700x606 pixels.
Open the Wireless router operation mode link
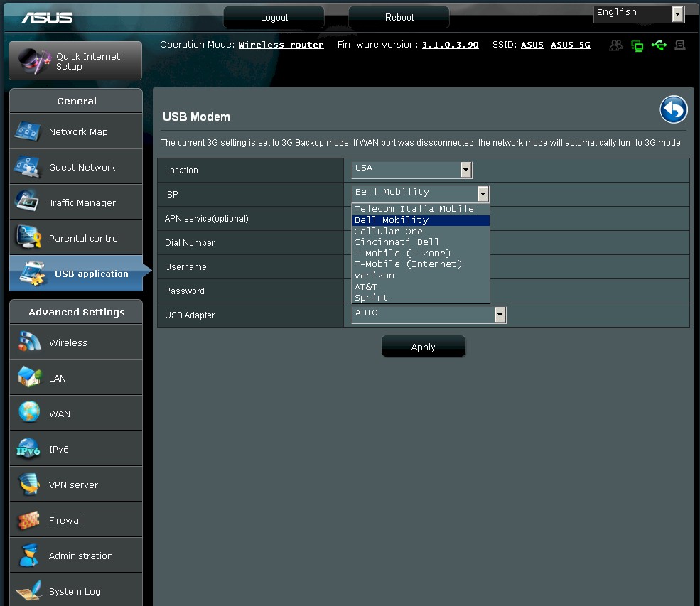pos(281,45)
